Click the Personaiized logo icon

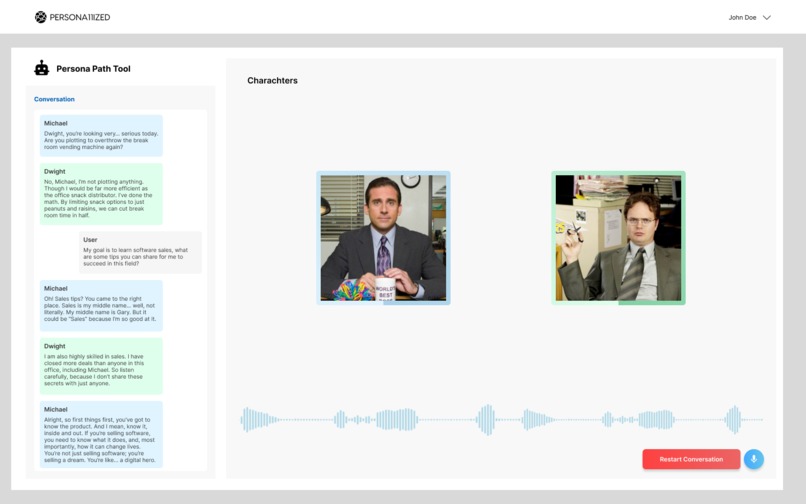click(41, 17)
